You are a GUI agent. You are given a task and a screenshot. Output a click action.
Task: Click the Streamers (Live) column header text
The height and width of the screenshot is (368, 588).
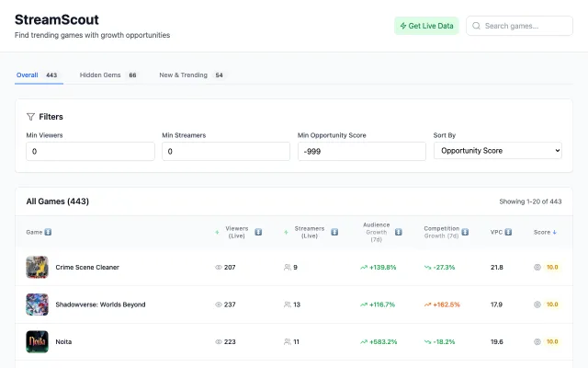click(x=310, y=232)
